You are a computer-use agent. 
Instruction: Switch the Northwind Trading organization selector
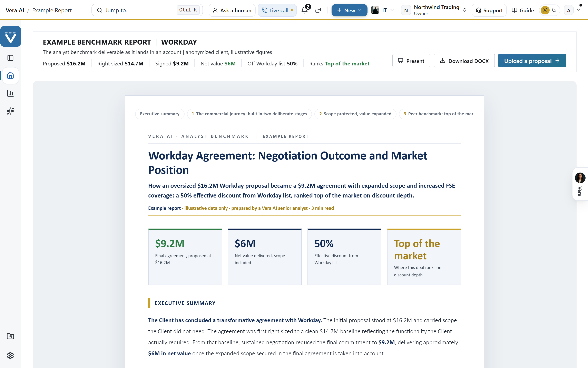[x=434, y=10]
